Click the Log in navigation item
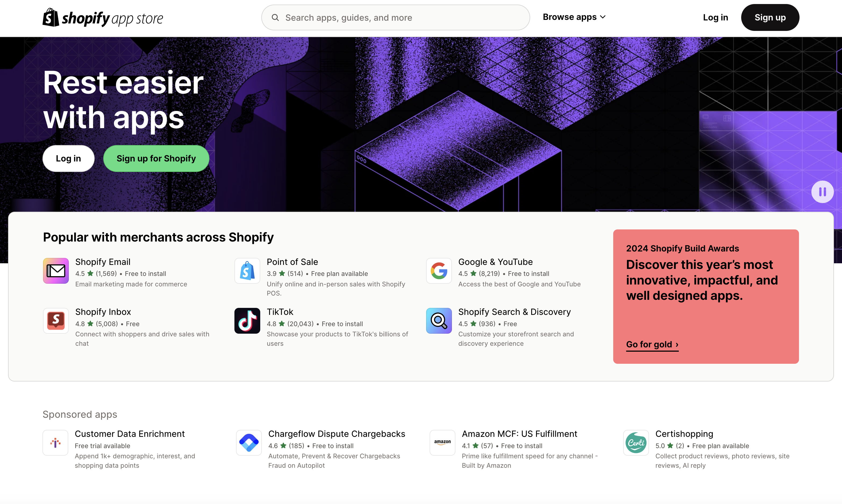Image resolution: width=842 pixels, height=504 pixels. click(715, 17)
